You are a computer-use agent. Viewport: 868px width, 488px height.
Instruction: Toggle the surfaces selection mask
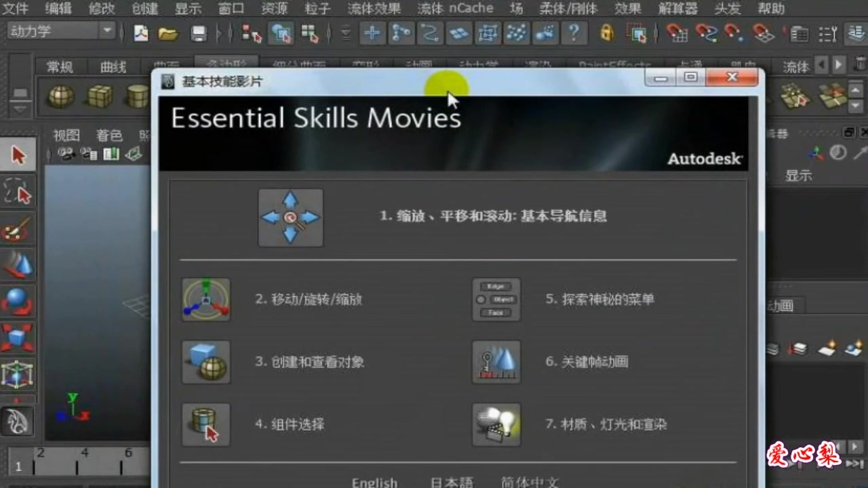point(459,33)
